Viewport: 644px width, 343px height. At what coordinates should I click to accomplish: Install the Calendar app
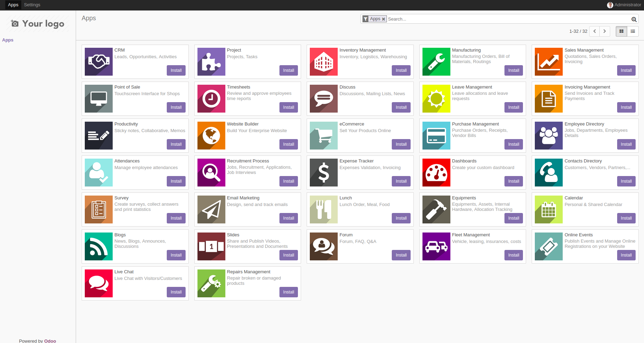[626, 218]
